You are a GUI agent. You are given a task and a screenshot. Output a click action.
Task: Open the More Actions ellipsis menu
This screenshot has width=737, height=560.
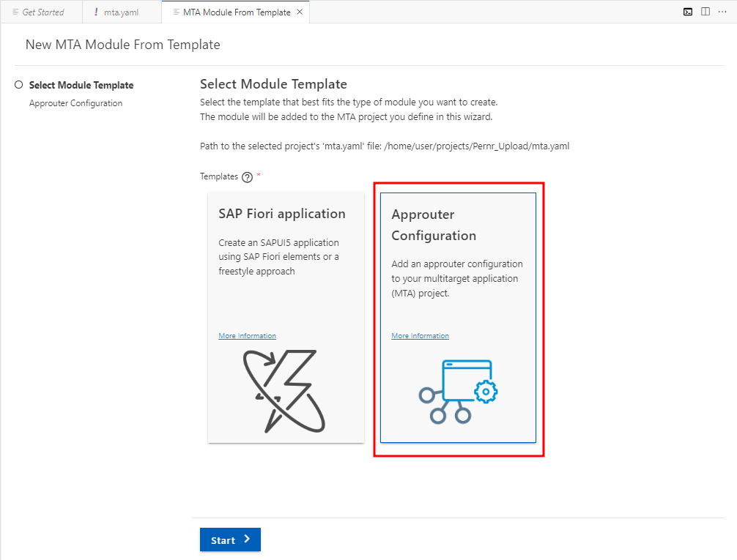[x=722, y=12]
